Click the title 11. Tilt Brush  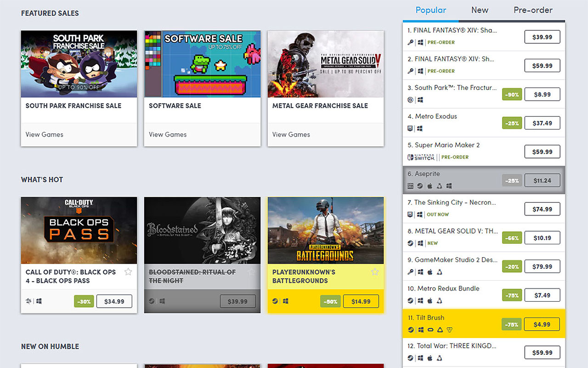426,317
